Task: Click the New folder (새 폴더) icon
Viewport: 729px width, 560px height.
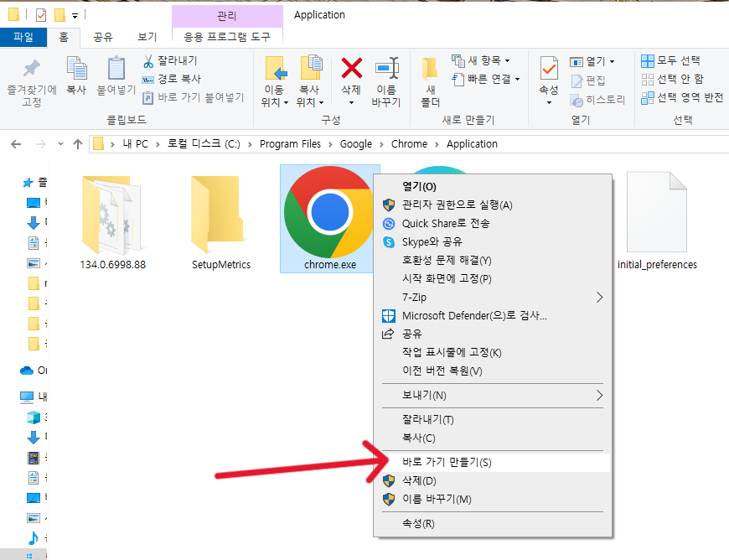Action: (x=431, y=69)
